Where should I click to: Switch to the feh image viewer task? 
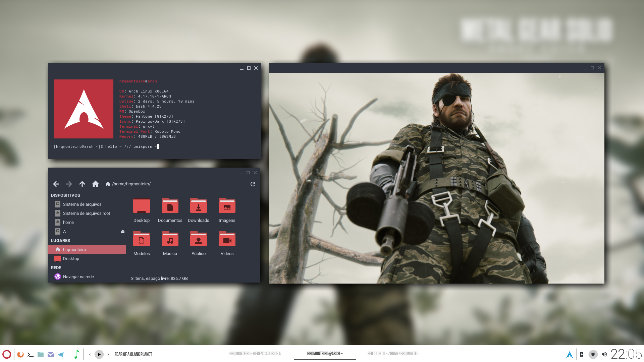pos(393,354)
